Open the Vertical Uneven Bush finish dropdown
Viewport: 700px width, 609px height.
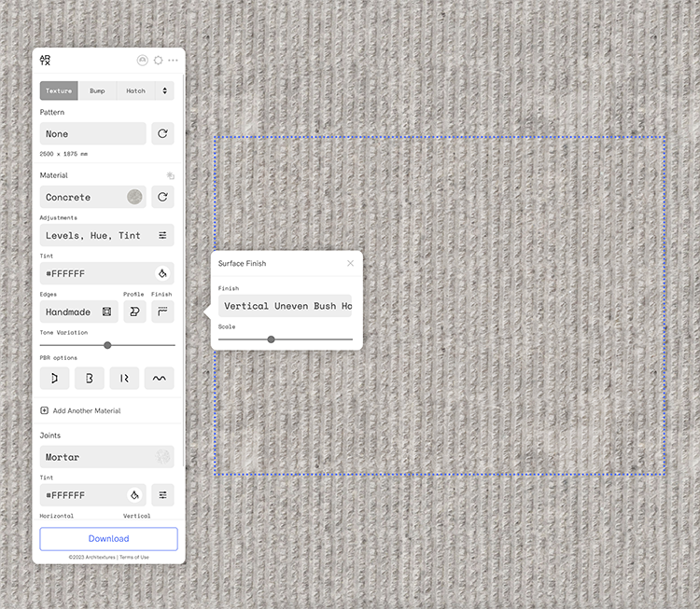pos(286,306)
